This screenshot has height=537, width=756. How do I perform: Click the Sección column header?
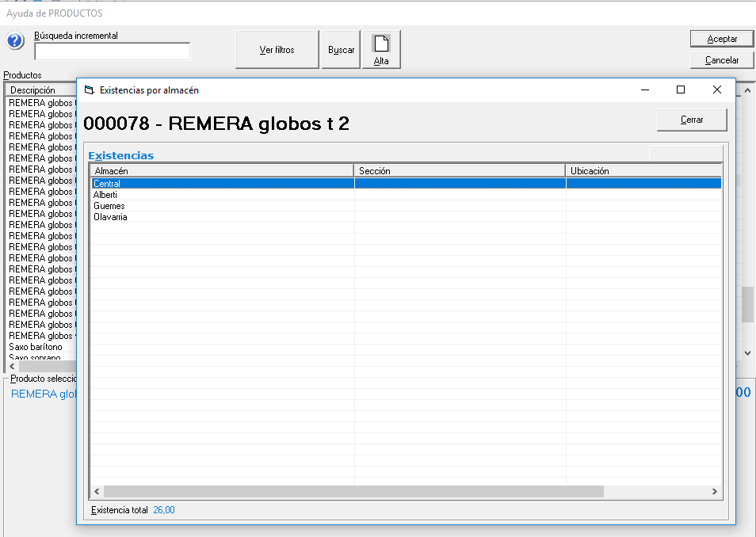pyautogui.click(x=459, y=171)
